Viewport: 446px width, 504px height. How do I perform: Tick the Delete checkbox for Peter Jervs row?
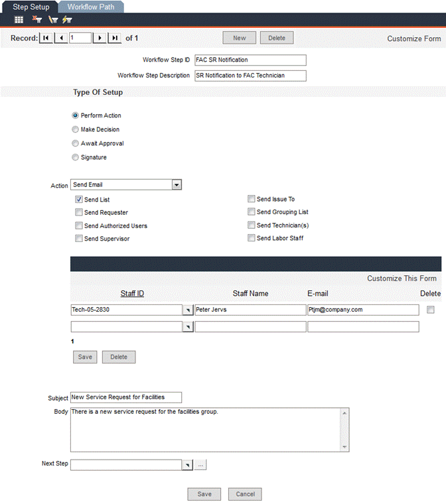coord(431,310)
